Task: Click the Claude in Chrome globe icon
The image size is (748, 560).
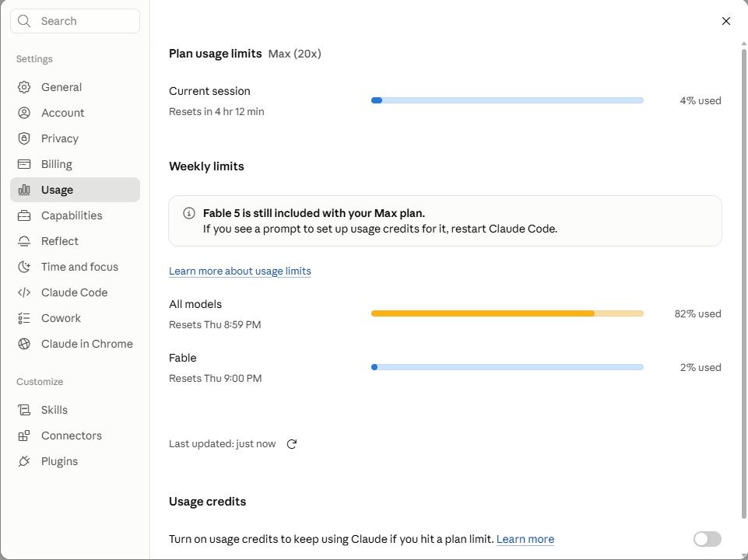Action: (x=24, y=344)
